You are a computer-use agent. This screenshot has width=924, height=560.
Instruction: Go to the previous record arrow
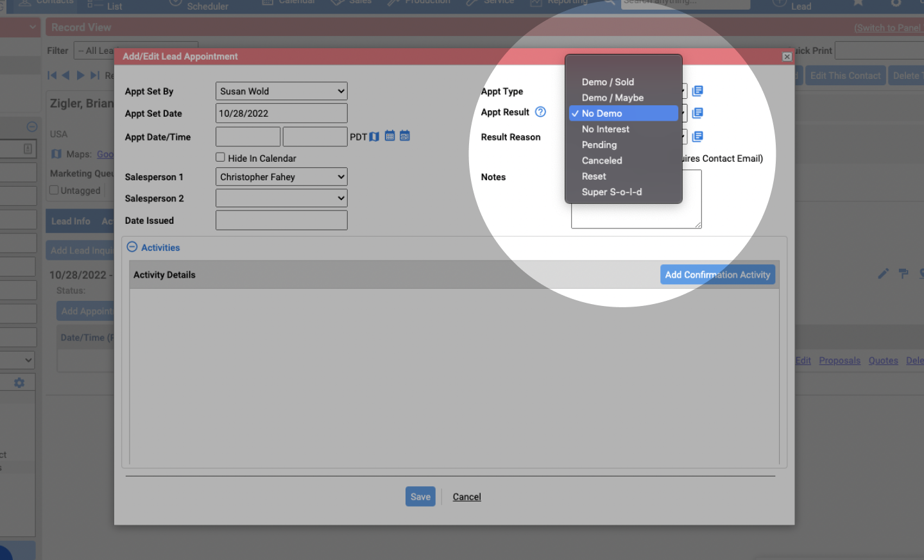pos(65,75)
